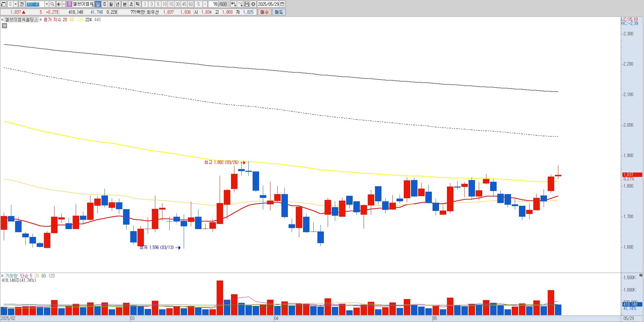This screenshot has height=322, width=644.
Task: Open dropdown next to 주 selector
Action: point(15,4)
